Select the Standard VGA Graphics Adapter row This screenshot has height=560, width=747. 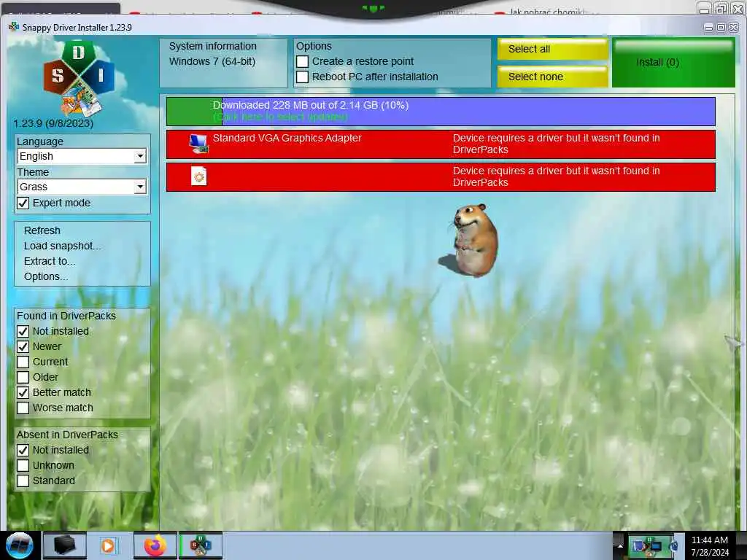[441, 144]
